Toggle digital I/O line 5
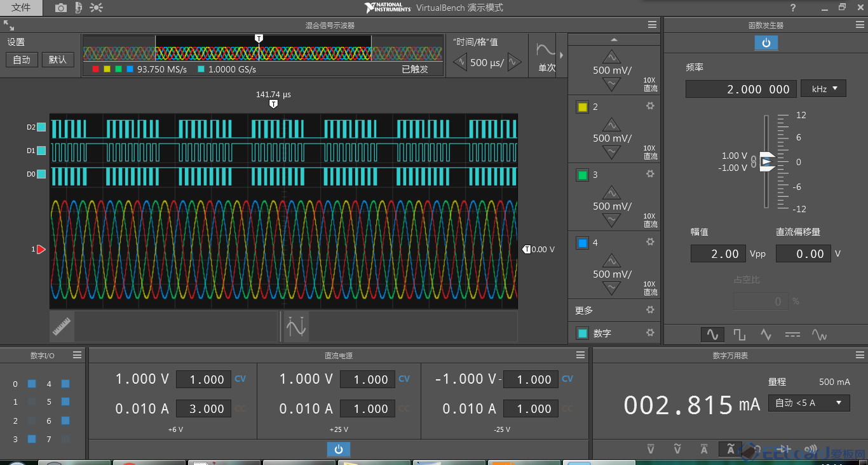 (65, 401)
